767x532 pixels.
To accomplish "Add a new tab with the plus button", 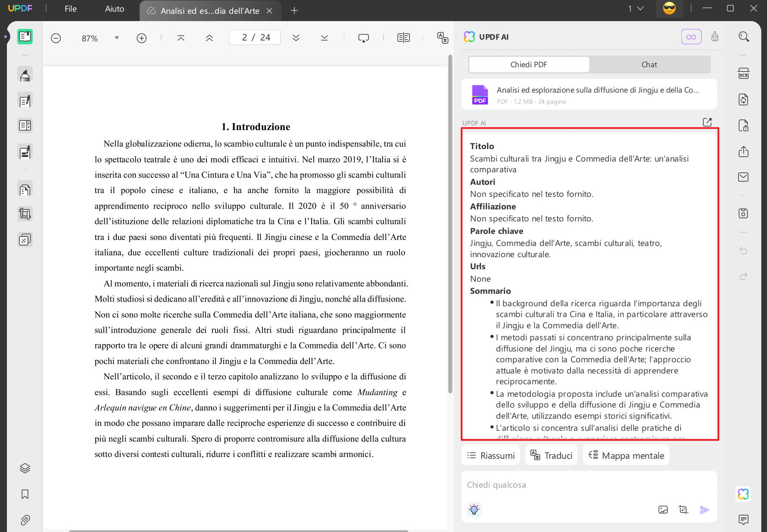I will pos(294,11).
